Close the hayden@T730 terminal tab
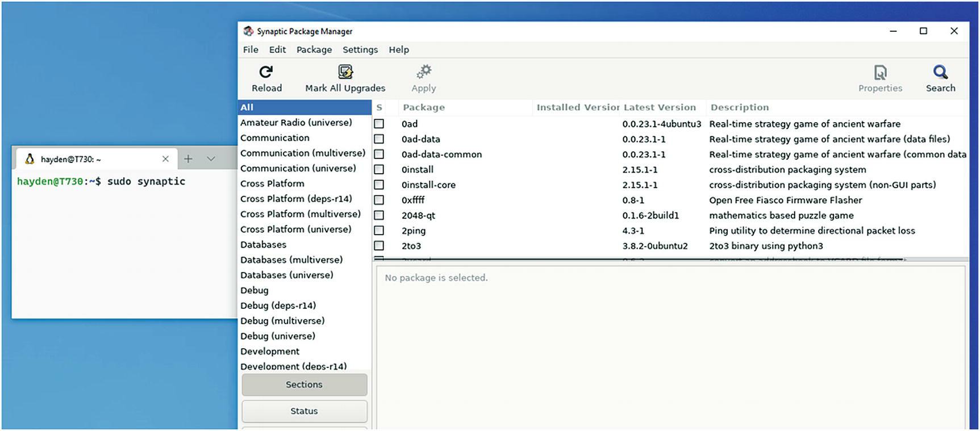The image size is (980, 431). 165,159
